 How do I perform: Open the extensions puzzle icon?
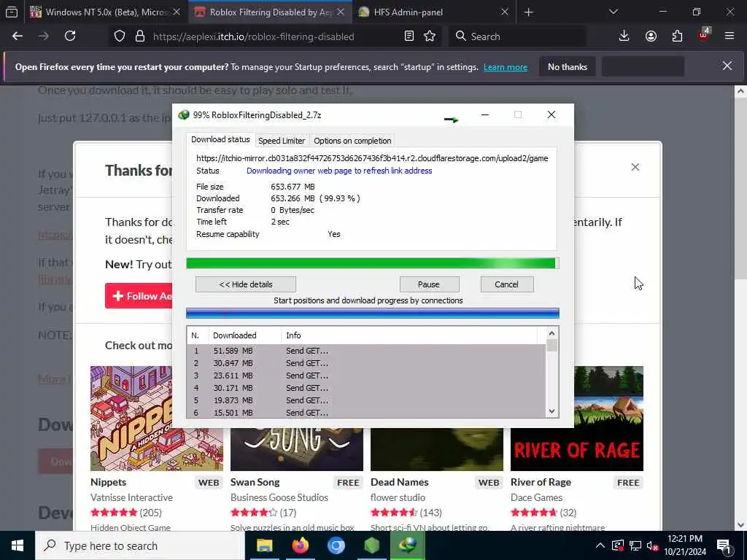tap(677, 36)
